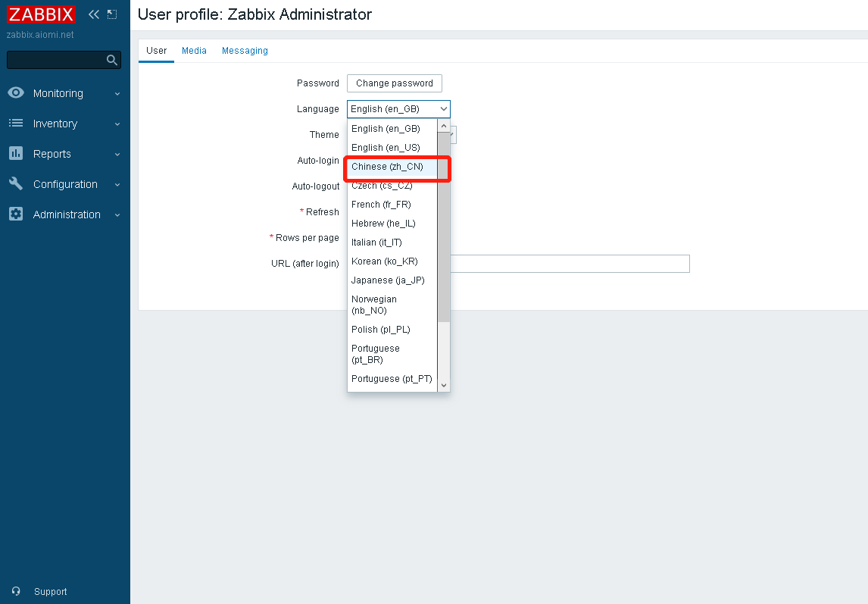
Task: Click the Zabbix logo
Action: (42, 14)
